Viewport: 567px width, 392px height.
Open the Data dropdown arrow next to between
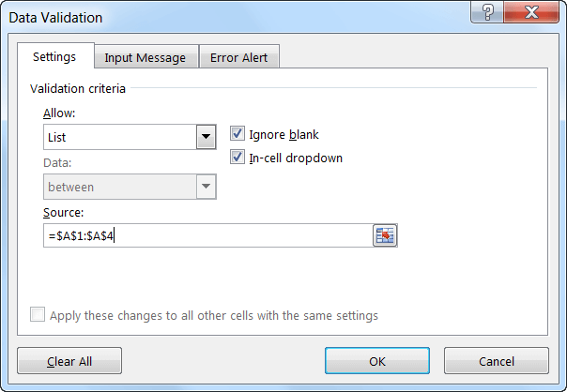pos(207,187)
